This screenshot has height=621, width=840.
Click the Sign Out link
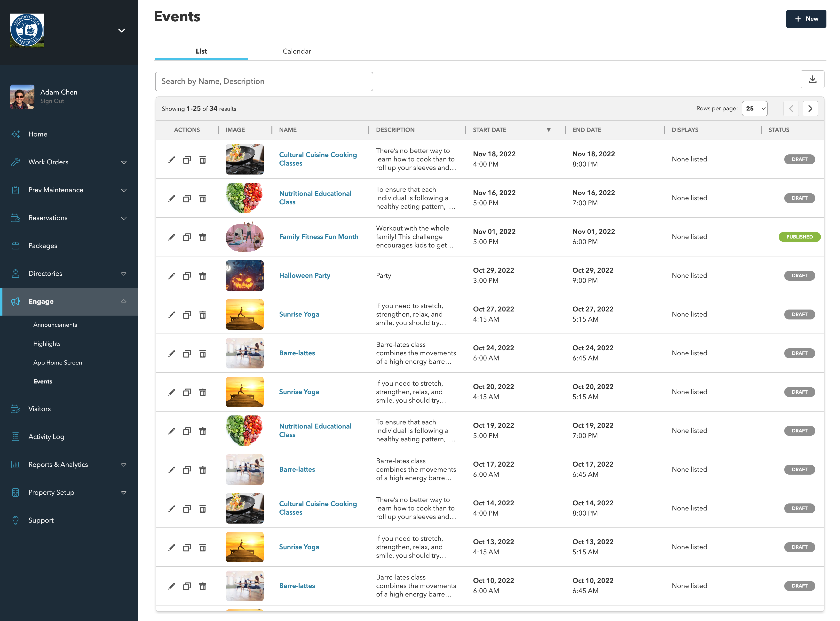pyautogui.click(x=52, y=101)
